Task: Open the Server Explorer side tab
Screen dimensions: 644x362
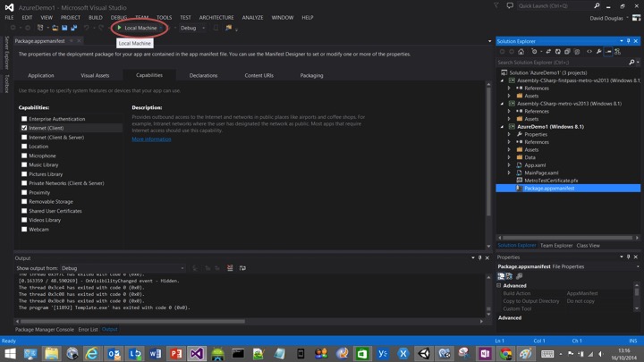Action: click(6, 53)
